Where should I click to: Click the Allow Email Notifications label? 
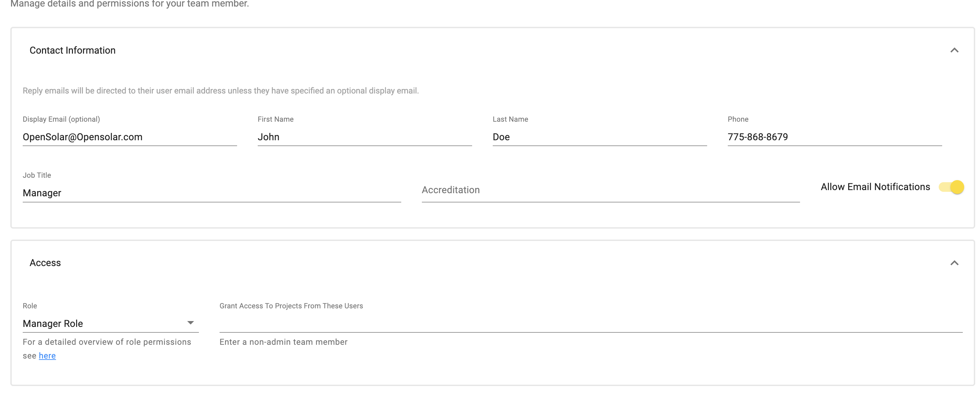tap(875, 187)
